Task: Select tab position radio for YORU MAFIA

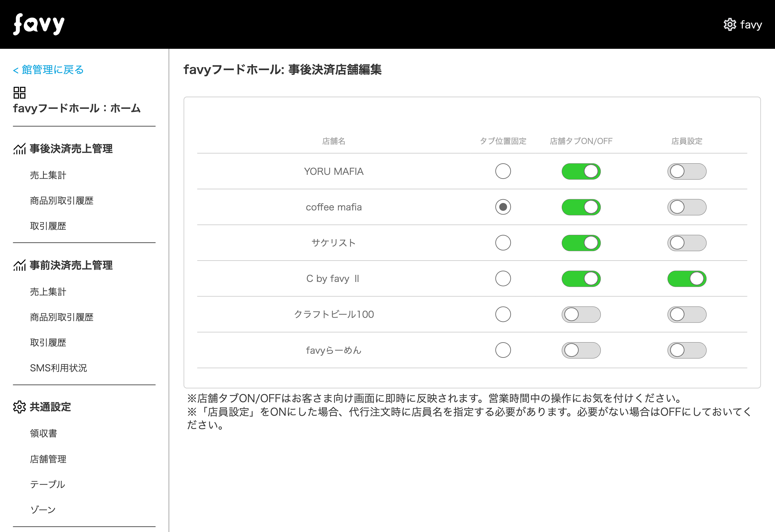Action: [503, 171]
